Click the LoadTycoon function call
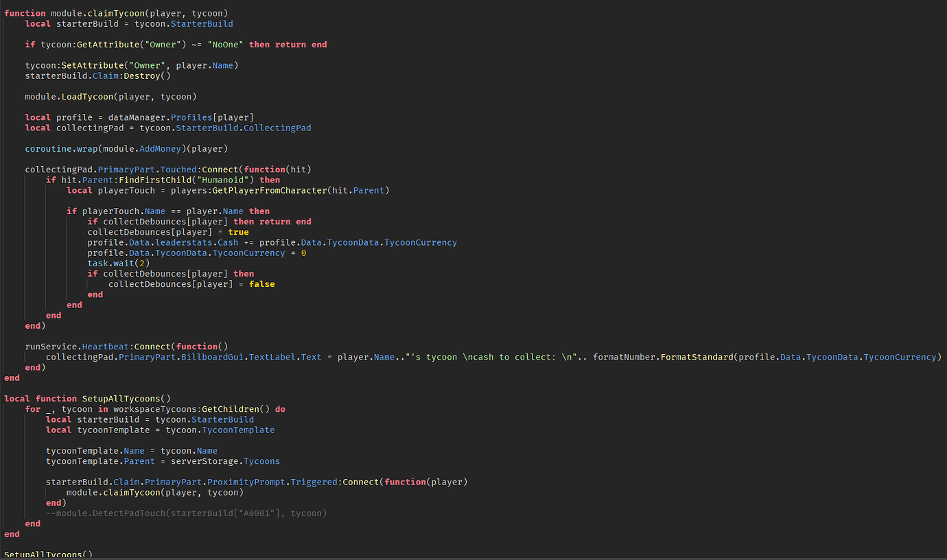Image resolution: width=947 pixels, height=560 pixels. pos(87,96)
